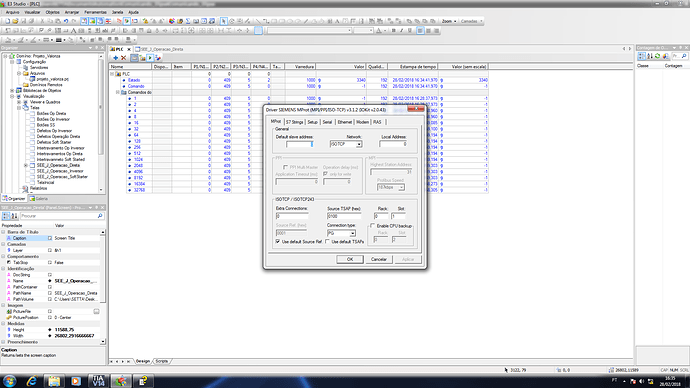Viewport: 690px width, 388px height.
Task: Enable the CPU backup checkbox
Action: (x=372, y=226)
